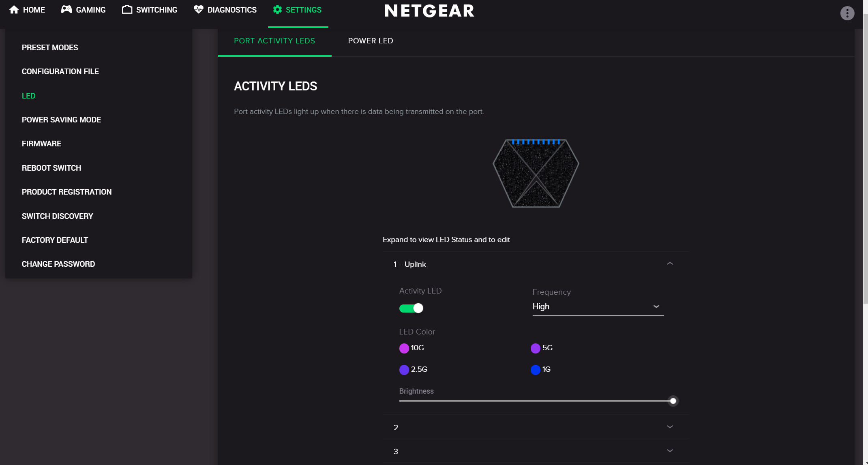Expand port 2 LED settings
The image size is (868, 465).
(x=670, y=427)
